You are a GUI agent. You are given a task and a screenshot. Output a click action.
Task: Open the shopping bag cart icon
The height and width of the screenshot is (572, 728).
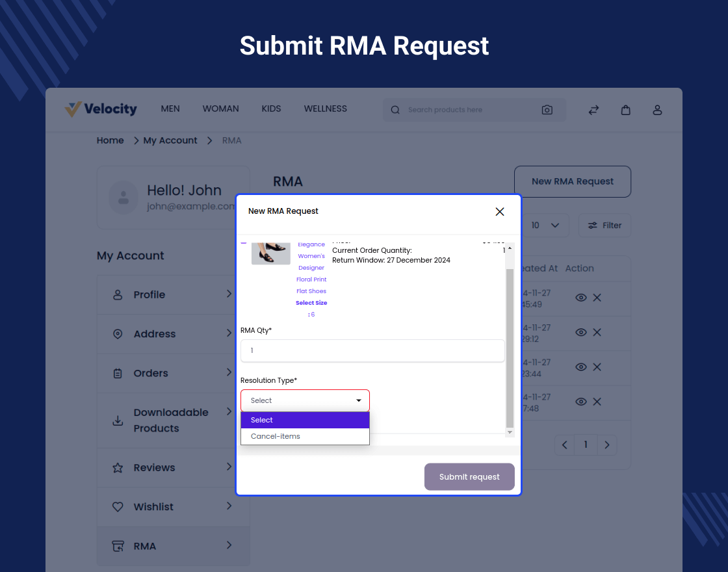(x=625, y=110)
